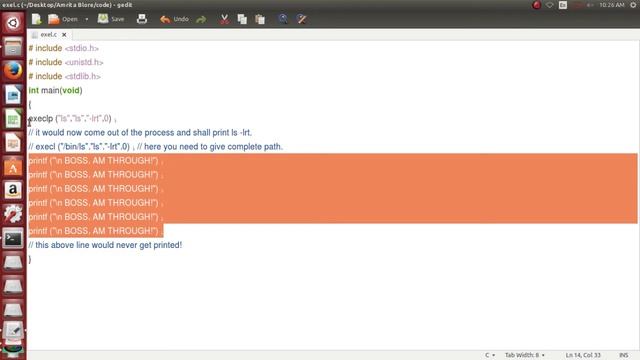Print the document using printer icon
The height and width of the screenshot is (360, 640).
click(x=142, y=19)
